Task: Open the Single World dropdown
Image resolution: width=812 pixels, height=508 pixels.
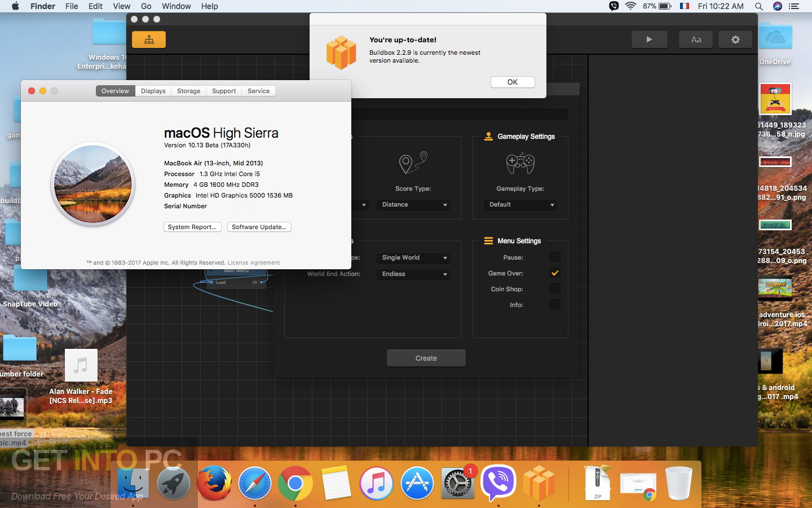Action: pyautogui.click(x=413, y=258)
